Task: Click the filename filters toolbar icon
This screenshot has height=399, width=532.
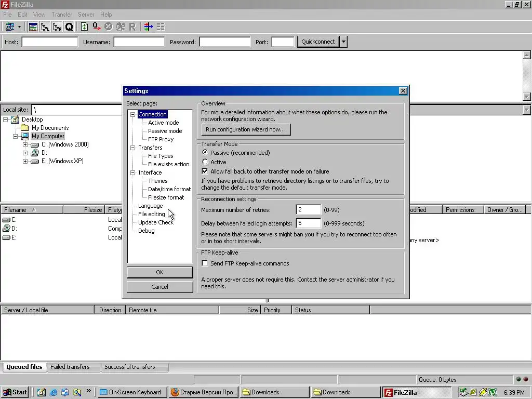Action: [161, 27]
